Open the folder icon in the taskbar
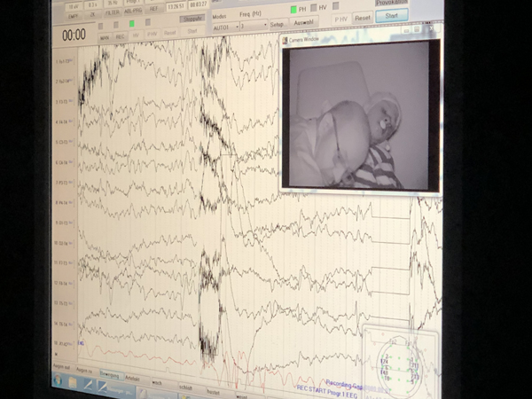Screen dimensions: 532x399 (x=73, y=382)
